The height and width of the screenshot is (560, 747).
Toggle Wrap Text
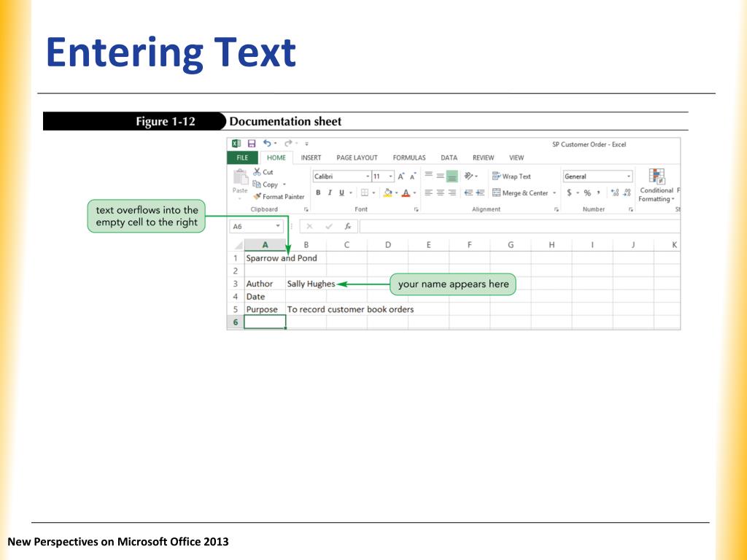[x=511, y=176]
